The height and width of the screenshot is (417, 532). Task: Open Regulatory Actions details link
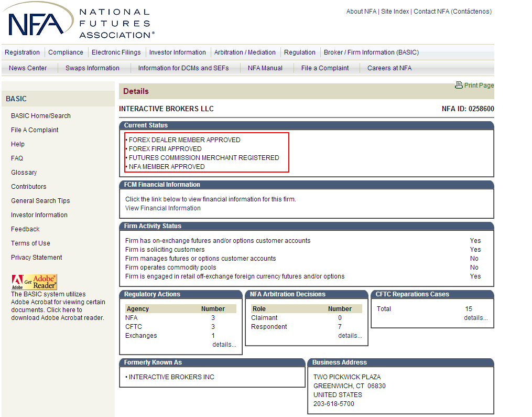point(224,344)
